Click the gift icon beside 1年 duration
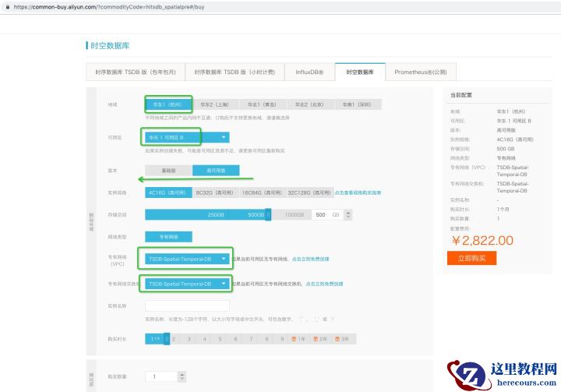 click(x=294, y=339)
